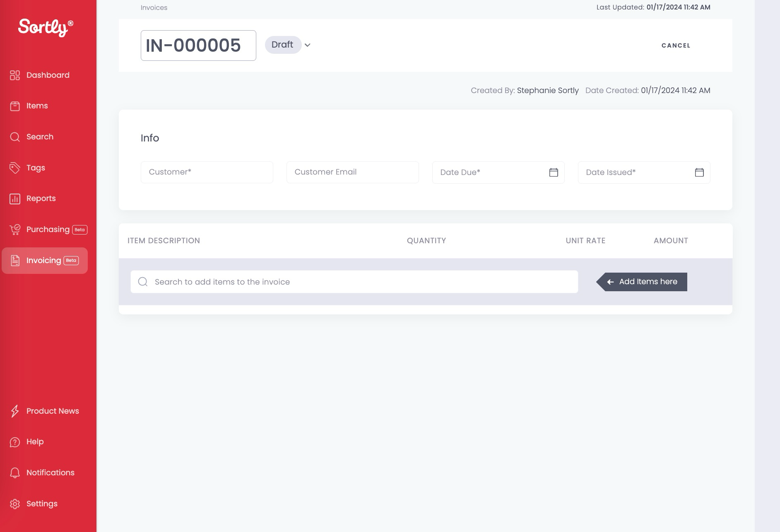Image resolution: width=780 pixels, height=532 pixels.
Task: Go to Invoices via the breadcrumb
Action: [154, 7]
